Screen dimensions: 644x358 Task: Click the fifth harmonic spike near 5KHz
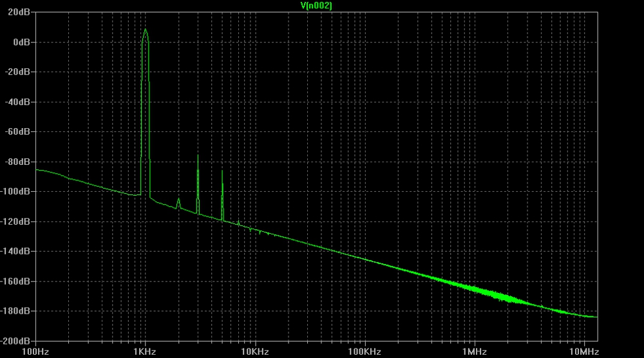(222, 172)
